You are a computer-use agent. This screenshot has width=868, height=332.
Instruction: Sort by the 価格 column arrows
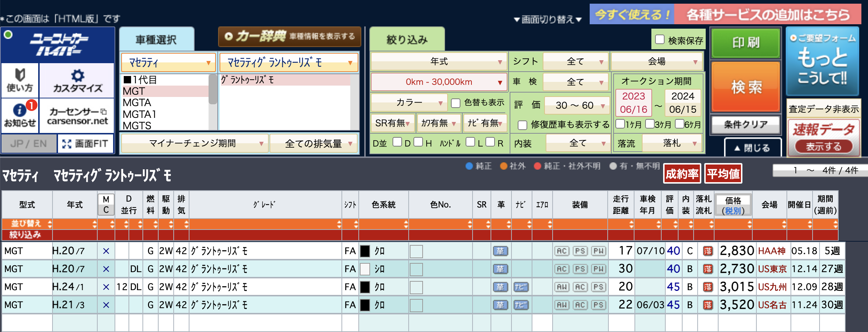[749, 224]
